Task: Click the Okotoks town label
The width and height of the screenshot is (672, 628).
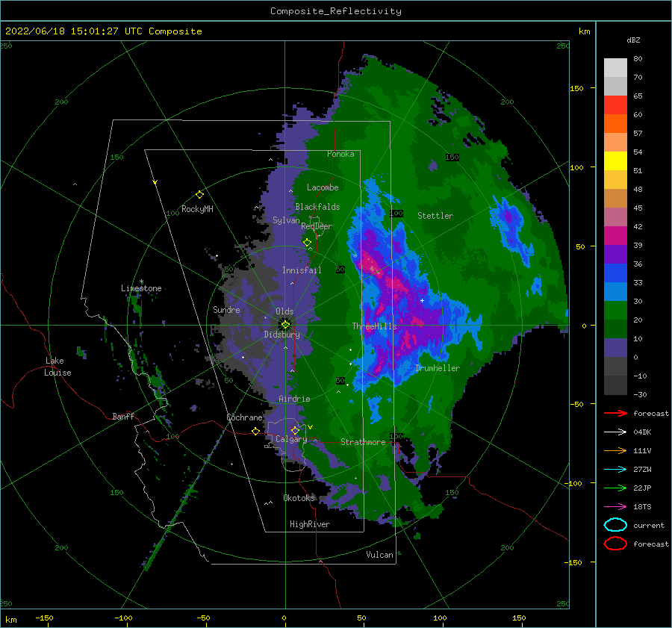Action: pos(299,497)
